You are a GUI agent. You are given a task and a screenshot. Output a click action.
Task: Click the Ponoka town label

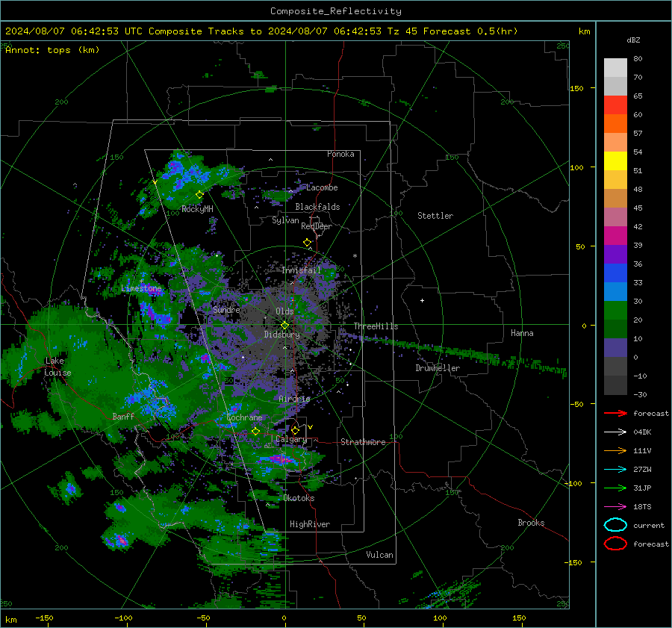[x=340, y=154]
